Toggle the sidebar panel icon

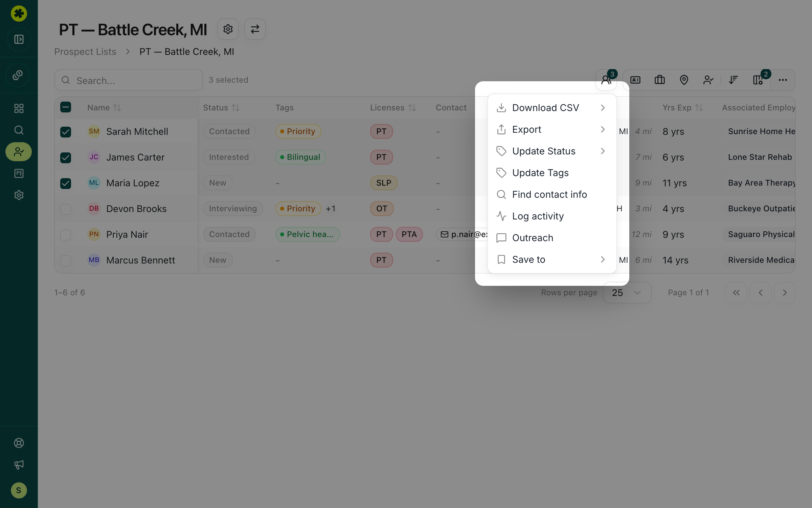pyautogui.click(x=19, y=39)
